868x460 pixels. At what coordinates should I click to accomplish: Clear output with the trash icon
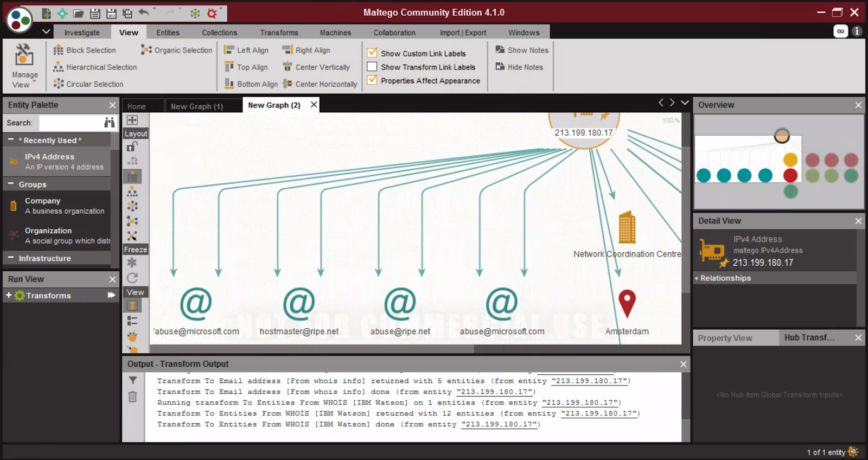pyautogui.click(x=133, y=397)
